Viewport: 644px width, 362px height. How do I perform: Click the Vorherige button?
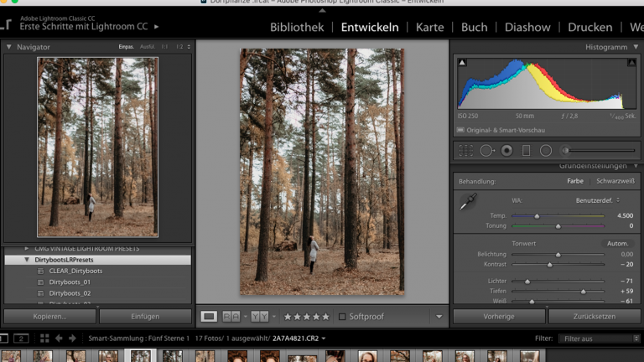(x=499, y=317)
